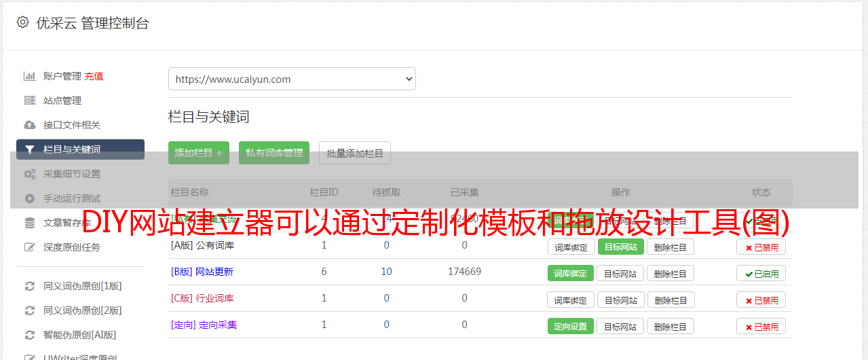Click 词库绑定 in the 行业词库 row
The width and height of the screenshot is (868, 360).
pyautogui.click(x=571, y=300)
